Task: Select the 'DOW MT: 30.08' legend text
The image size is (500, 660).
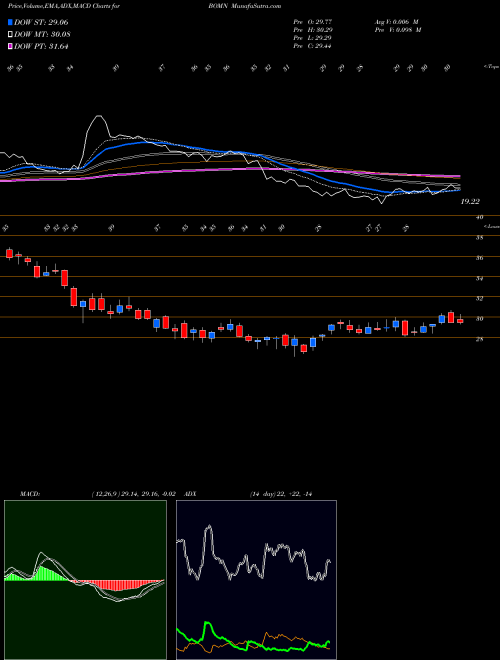Action: [x=41, y=35]
